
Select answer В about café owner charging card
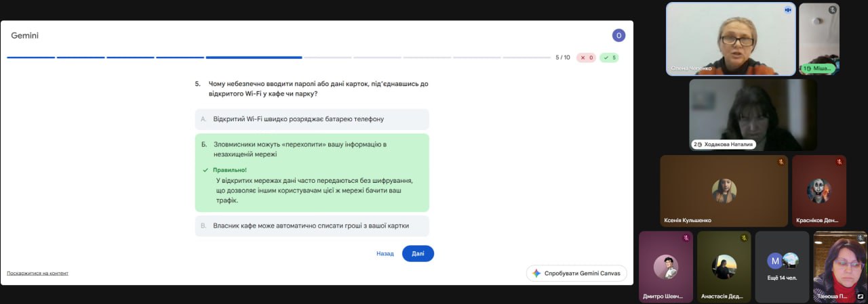tap(312, 225)
